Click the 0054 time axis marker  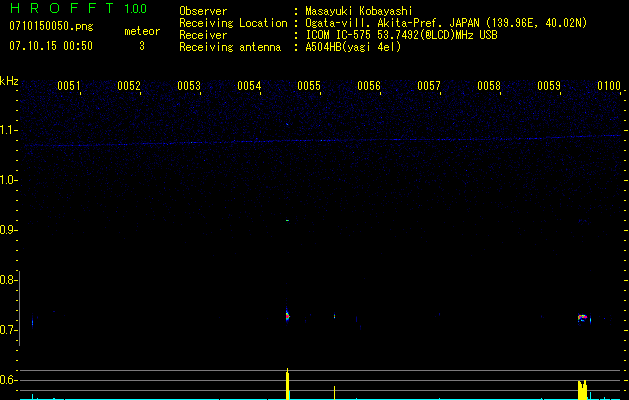tap(249, 86)
